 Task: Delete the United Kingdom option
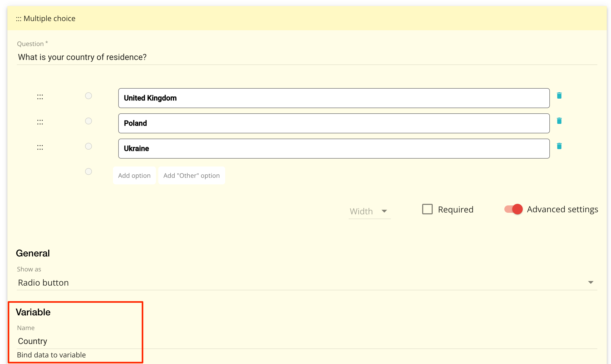click(x=559, y=95)
